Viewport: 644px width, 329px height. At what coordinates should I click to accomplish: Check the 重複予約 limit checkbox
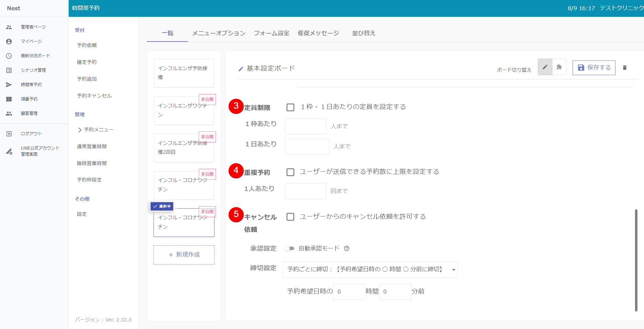[290, 172]
